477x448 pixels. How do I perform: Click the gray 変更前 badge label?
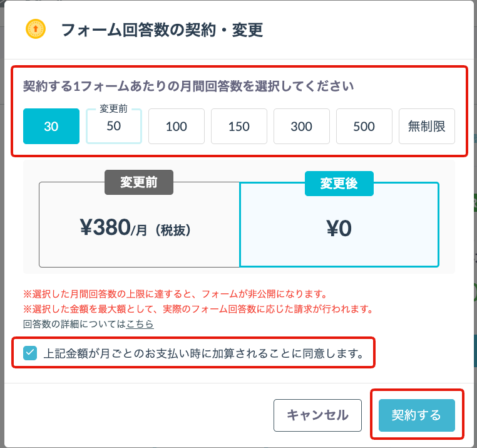pos(139,182)
